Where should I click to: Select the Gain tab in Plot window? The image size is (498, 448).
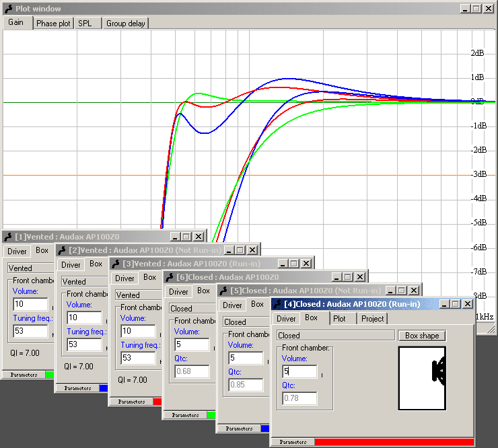17,23
